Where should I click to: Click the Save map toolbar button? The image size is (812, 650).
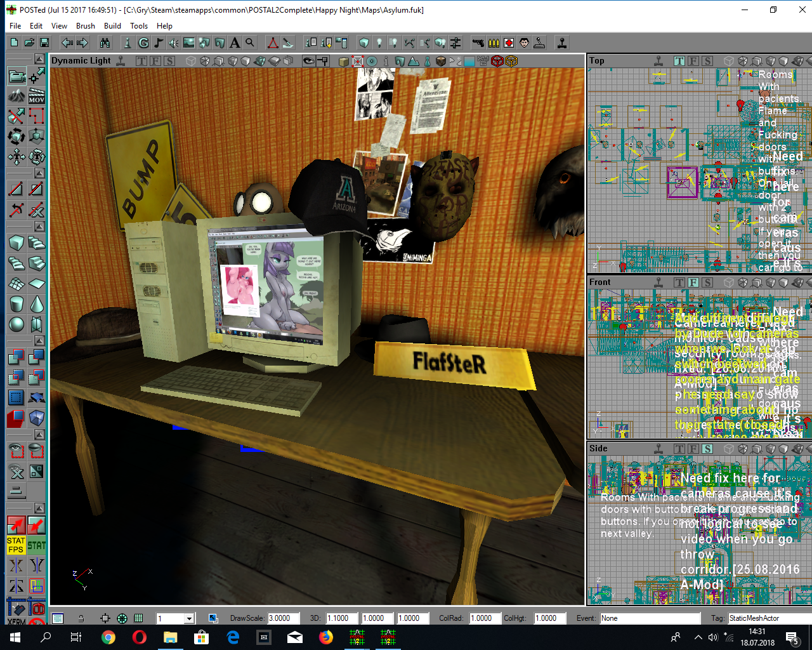point(44,43)
